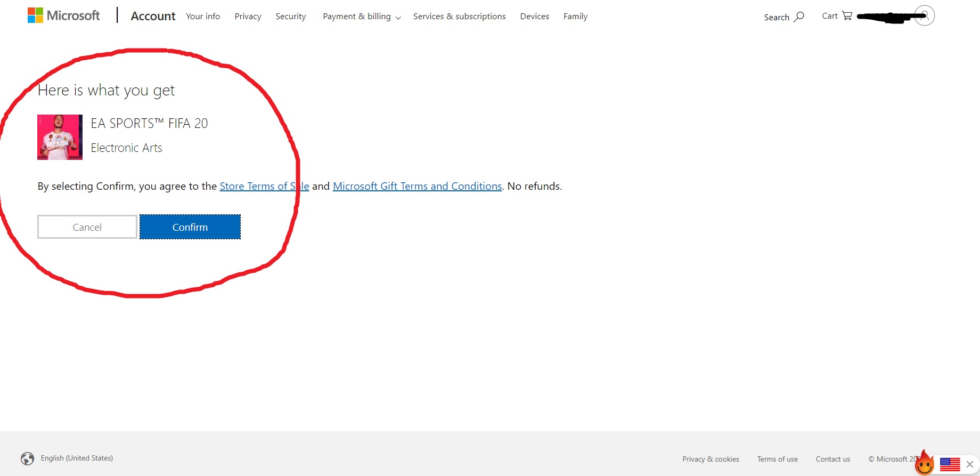Open Privacy & cookies footer link

point(710,459)
